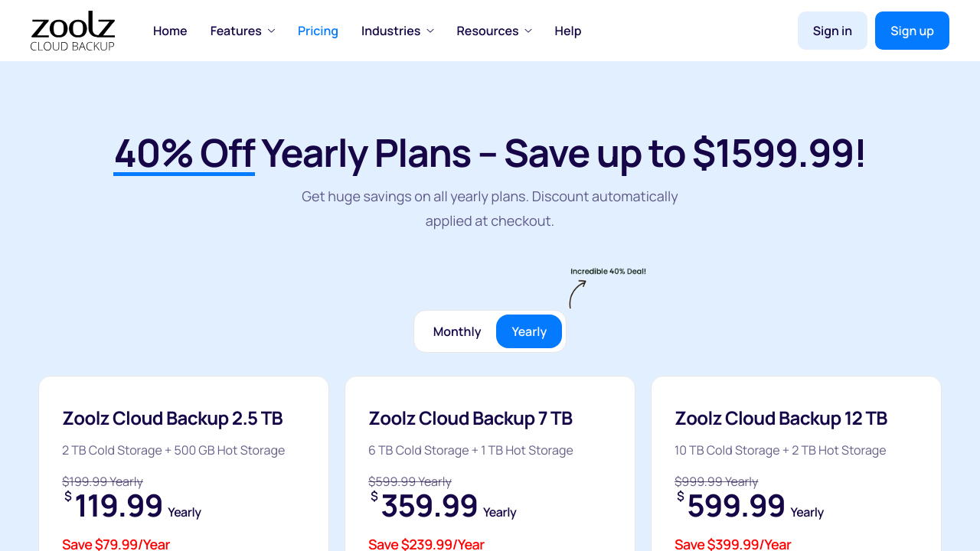Switch billing to Monthly
Image resolution: width=980 pixels, height=551 pixels.
(457, 331)
